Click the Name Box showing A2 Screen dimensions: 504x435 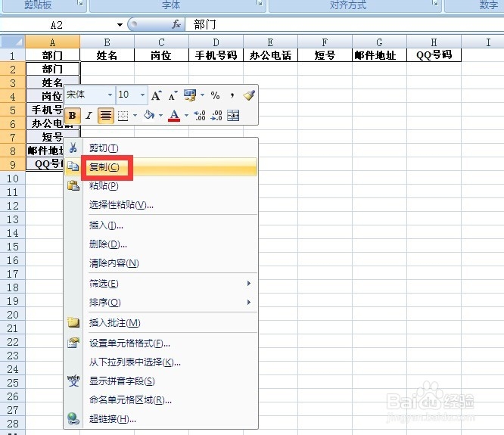57,25
